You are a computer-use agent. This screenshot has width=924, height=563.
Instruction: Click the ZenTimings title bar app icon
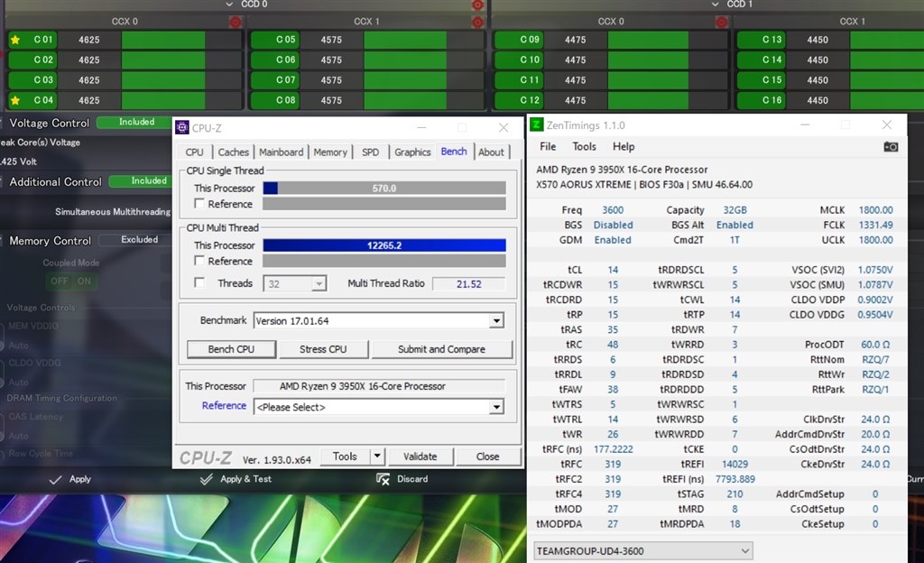536,125
